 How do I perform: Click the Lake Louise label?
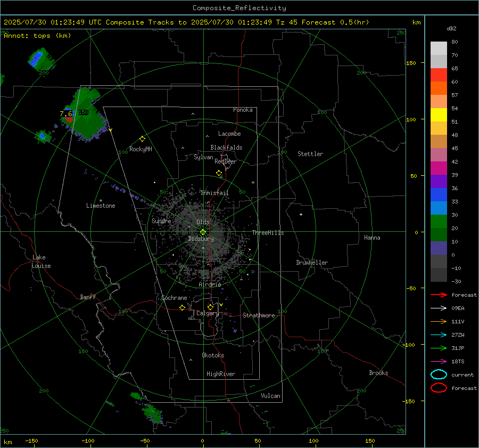(x=41, y=262)
